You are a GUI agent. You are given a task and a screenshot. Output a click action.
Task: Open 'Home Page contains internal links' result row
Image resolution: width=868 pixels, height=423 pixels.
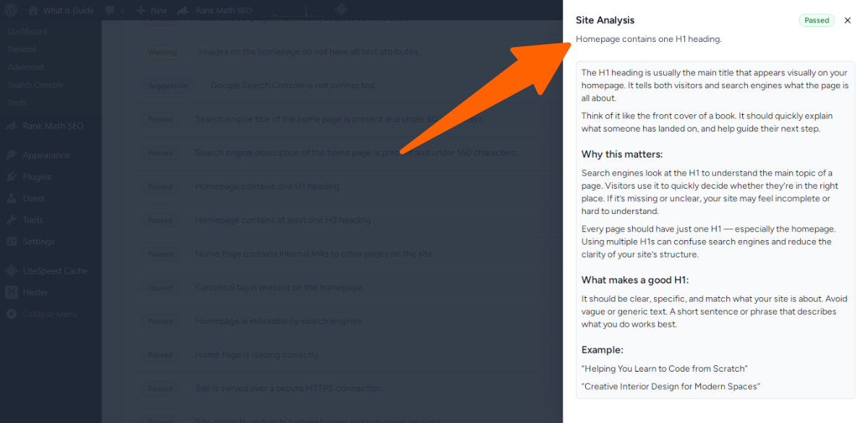click(314, 254)
